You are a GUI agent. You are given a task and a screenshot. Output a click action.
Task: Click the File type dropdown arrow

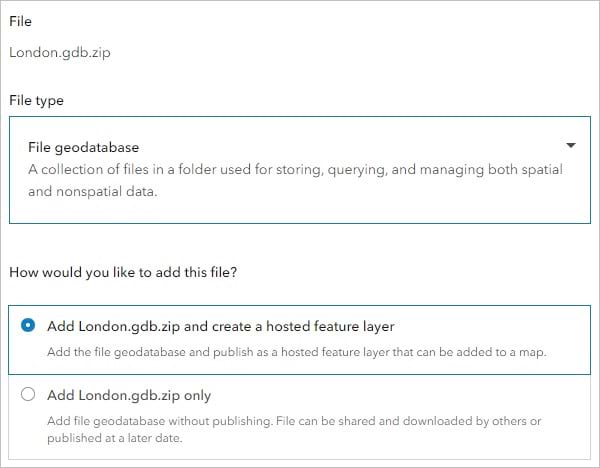[570, 144]
